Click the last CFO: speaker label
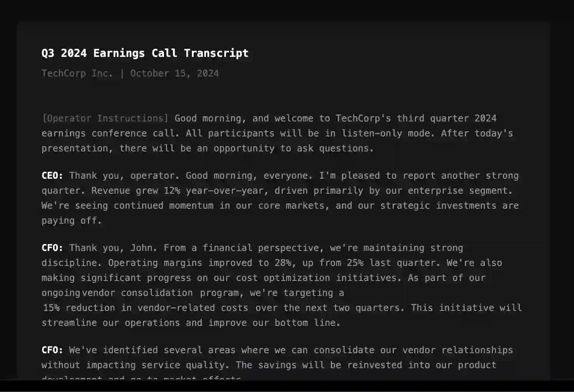Viewport: 574px width, 392px height. coord(52,350)
